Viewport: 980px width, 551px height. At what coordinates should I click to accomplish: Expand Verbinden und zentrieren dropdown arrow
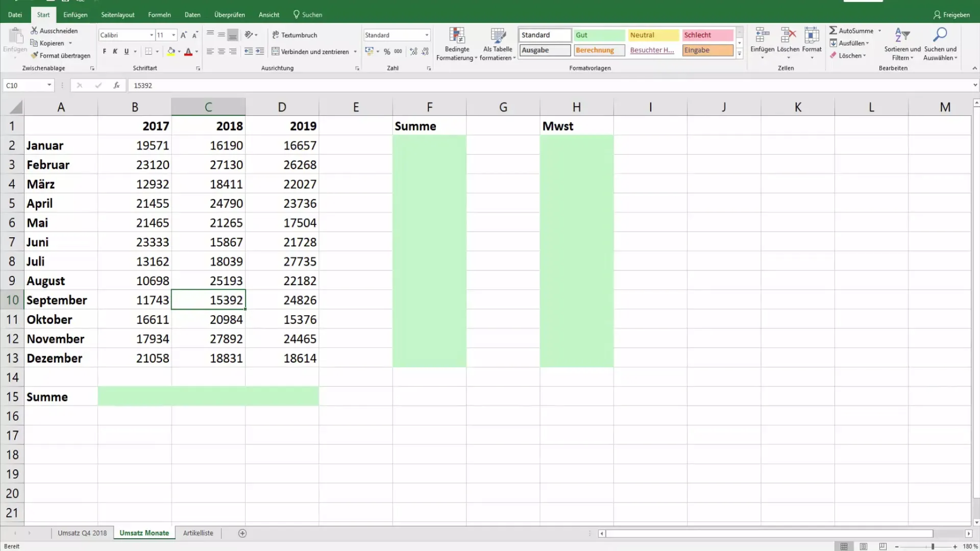[355, 52]
